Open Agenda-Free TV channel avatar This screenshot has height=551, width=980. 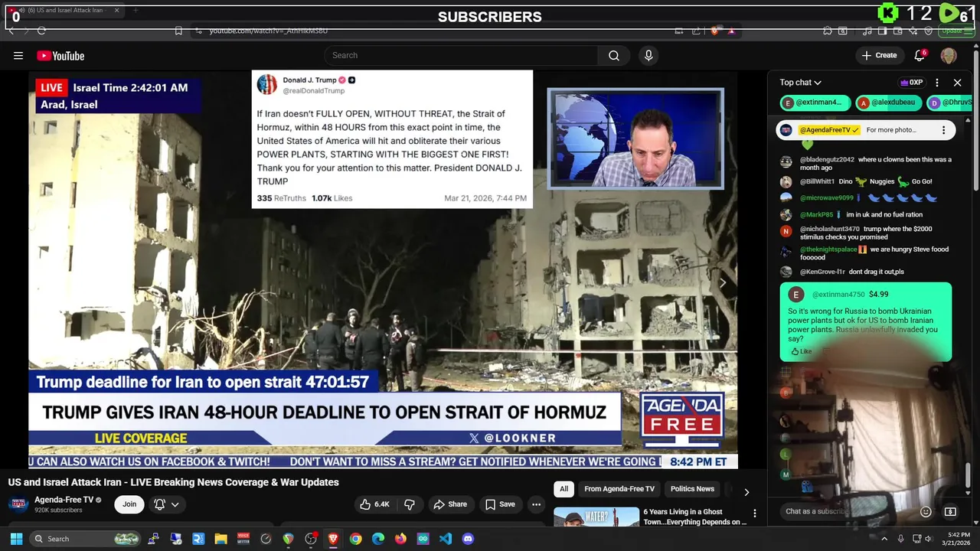tap(18, 504)
